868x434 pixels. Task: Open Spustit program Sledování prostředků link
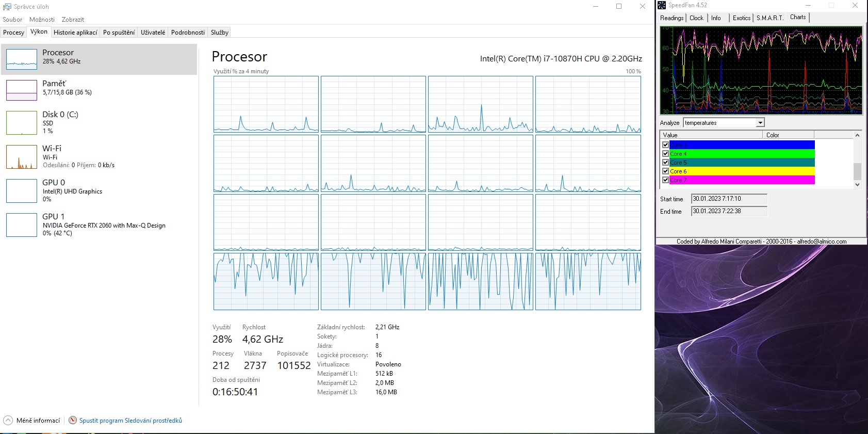click(130, 421)
